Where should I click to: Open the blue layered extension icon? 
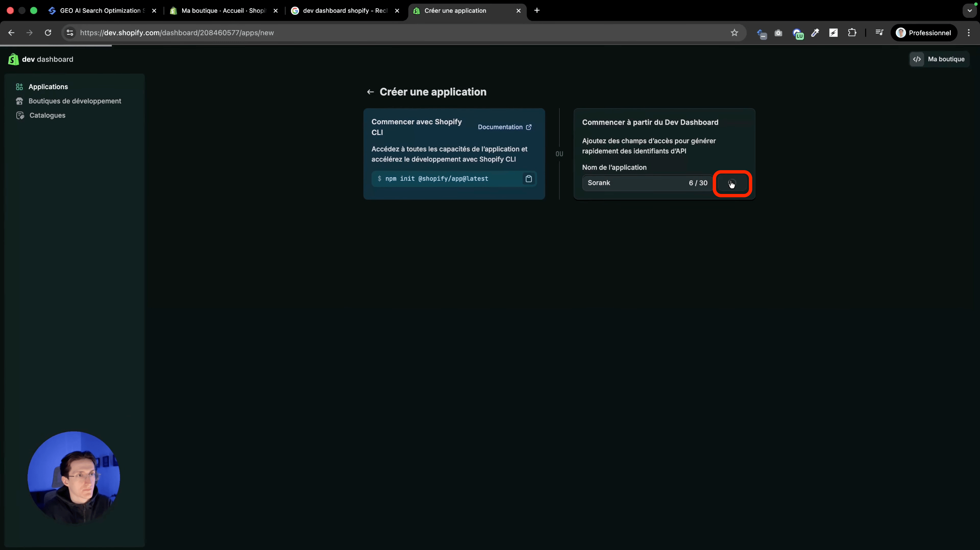click(761, 33)
